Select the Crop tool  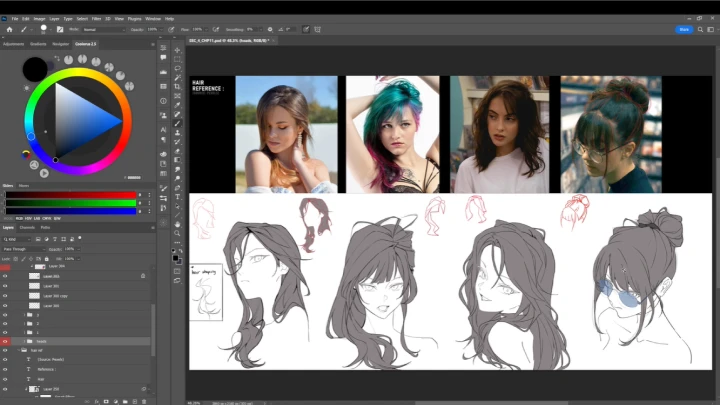177,87
